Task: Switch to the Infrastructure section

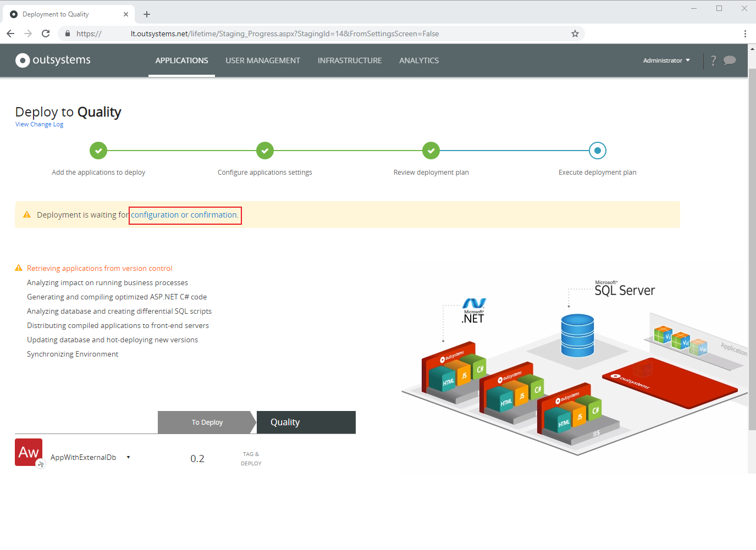Action: point(350,60)
